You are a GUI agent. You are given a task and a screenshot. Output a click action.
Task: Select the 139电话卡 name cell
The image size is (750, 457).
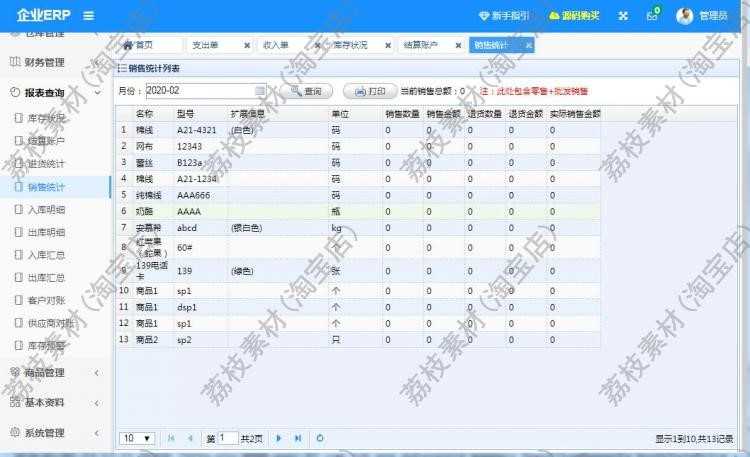152,271
